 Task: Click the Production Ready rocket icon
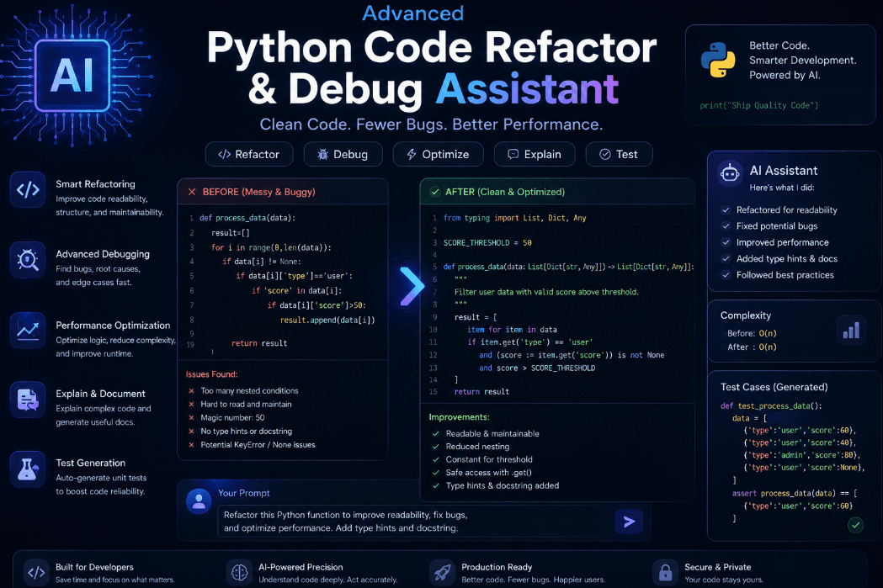click(x=442, y=573)
